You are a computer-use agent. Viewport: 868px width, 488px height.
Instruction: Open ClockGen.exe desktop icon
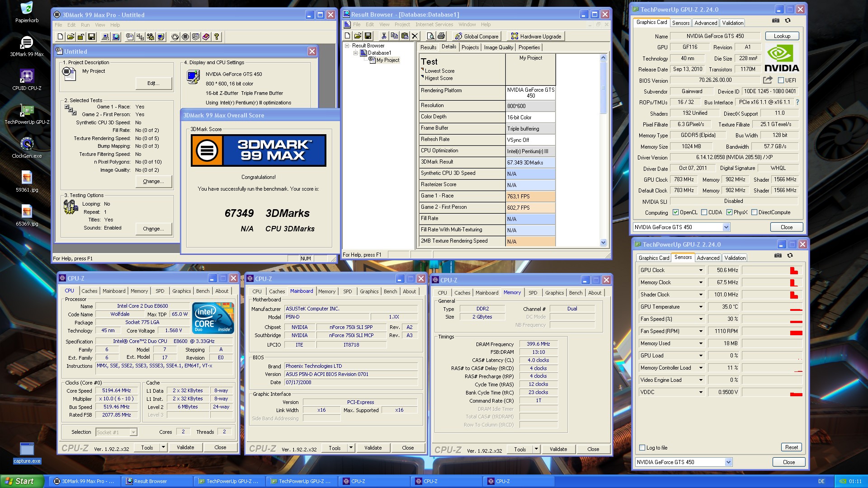click(x=27, y=148)
